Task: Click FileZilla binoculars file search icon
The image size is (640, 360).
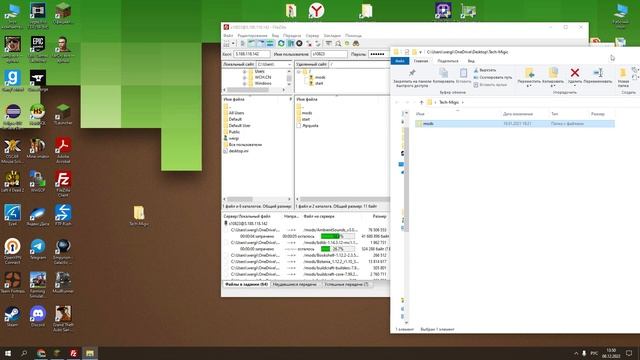Action: pos(356,43)
